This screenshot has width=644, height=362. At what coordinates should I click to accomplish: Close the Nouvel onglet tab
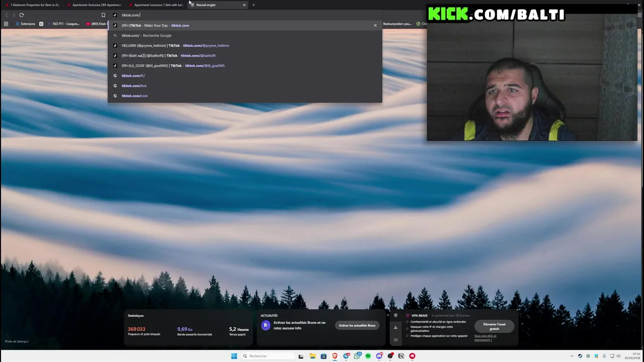coord(244,5)
